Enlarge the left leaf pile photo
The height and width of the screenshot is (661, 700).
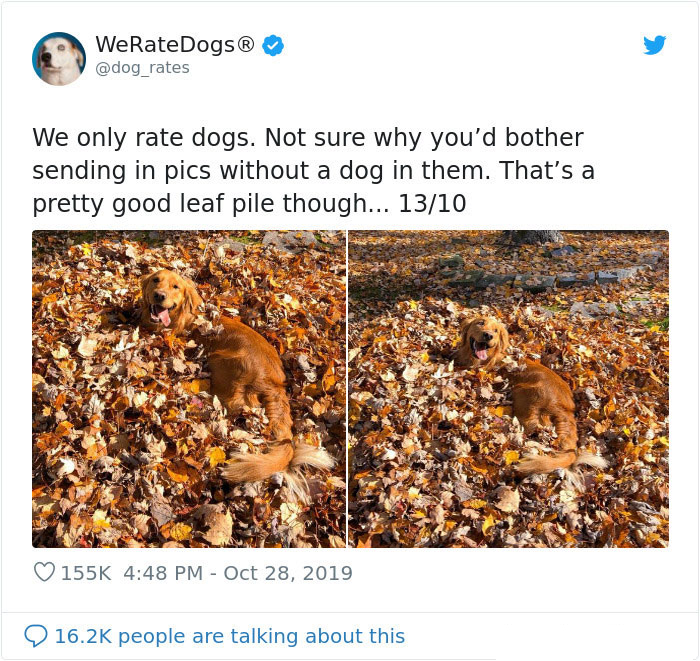click(x=189, y=389)
